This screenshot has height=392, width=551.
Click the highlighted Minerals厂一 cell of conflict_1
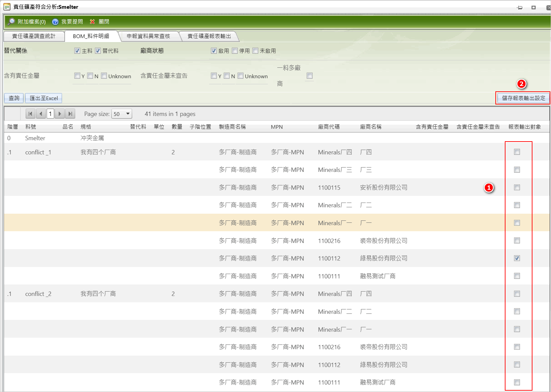click(x=335, y=223)
